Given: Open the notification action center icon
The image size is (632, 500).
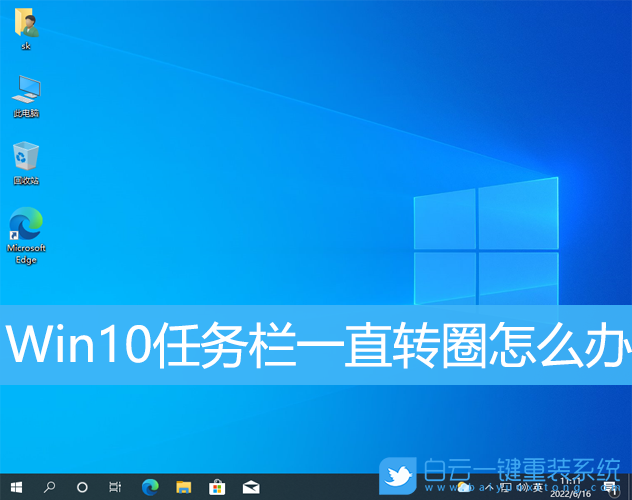Looking at the screenshot, I should click(x=610, y=488).
